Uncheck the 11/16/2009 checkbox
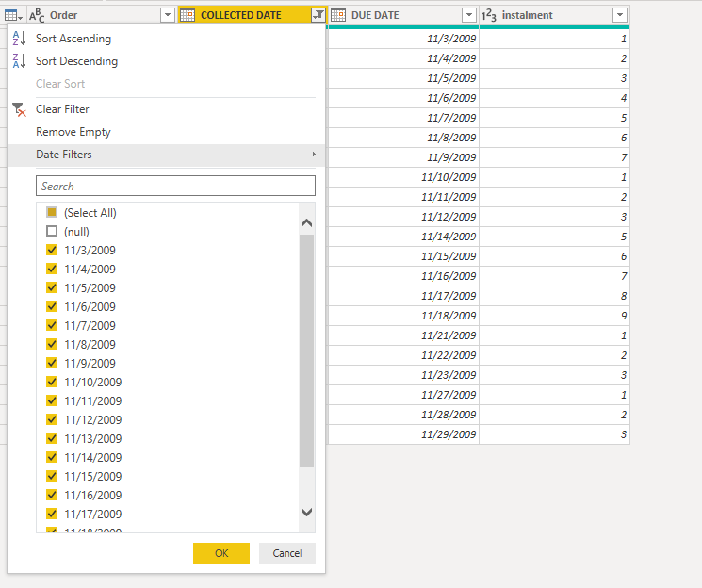702x588 pixels. click(x=52, y=495)
